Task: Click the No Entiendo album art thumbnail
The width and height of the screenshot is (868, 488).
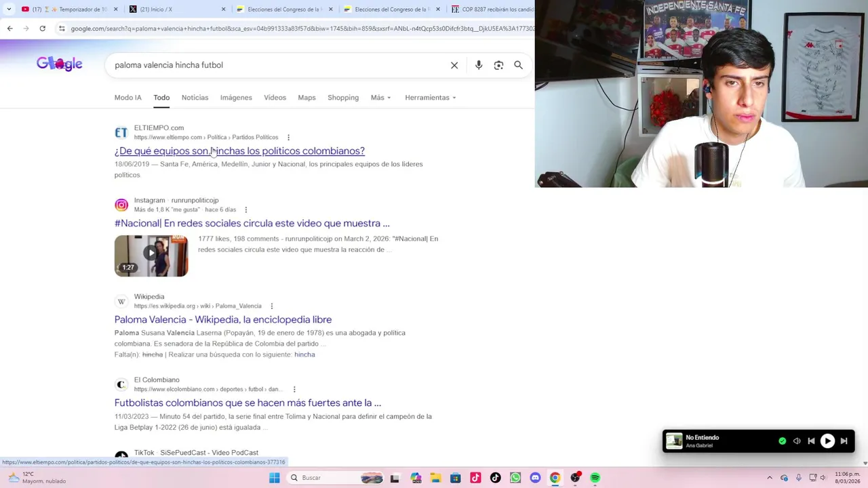Action: pos(674,441)
